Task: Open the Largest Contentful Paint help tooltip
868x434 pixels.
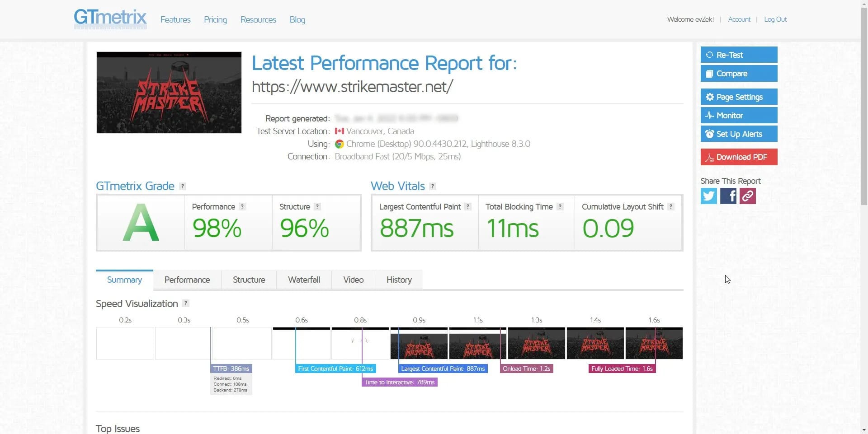Action: click(x=469, y=206)
